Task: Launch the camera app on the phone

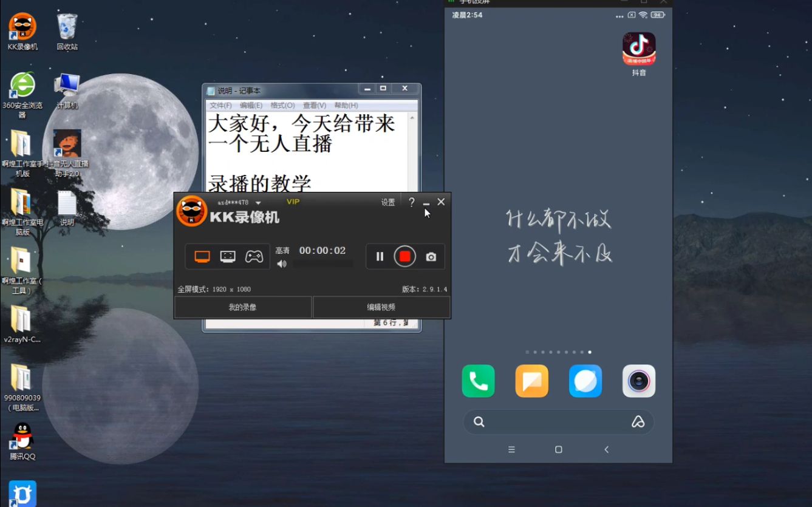Action: coord(638,381)
